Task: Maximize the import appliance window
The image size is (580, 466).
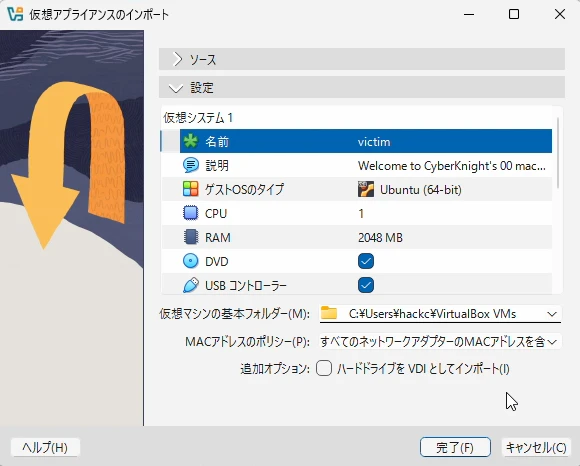Action: click(514, 14)
